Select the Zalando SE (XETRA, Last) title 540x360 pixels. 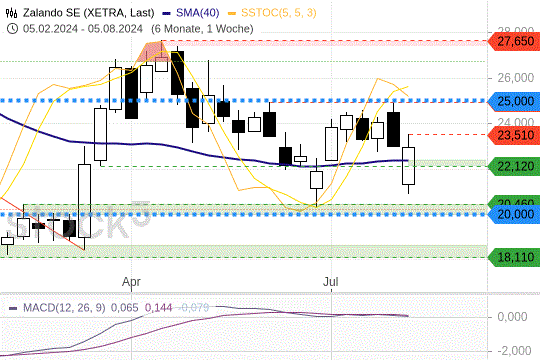point(89,13)
